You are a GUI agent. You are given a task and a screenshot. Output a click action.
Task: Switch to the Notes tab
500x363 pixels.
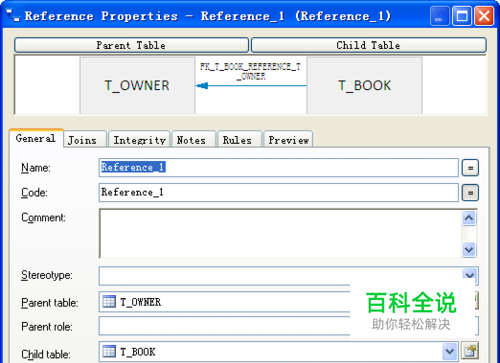(x=193, y=140)
